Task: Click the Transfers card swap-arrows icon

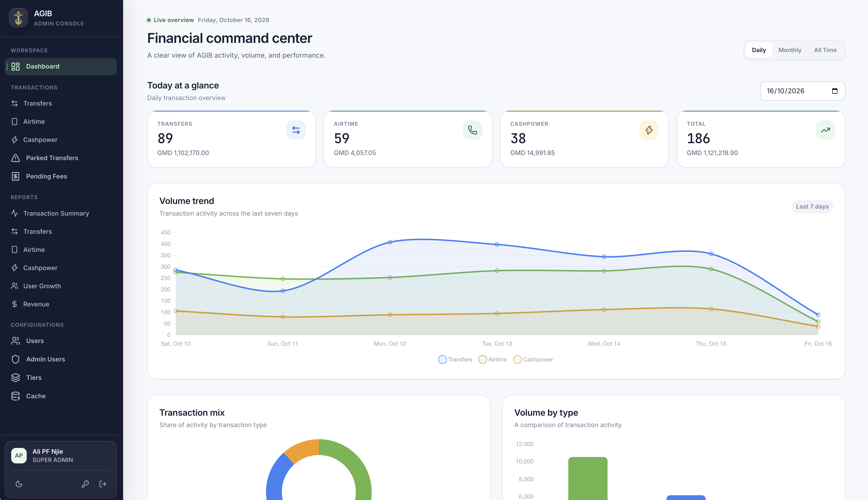Action: pyautogui.click(x=296, y=130)
